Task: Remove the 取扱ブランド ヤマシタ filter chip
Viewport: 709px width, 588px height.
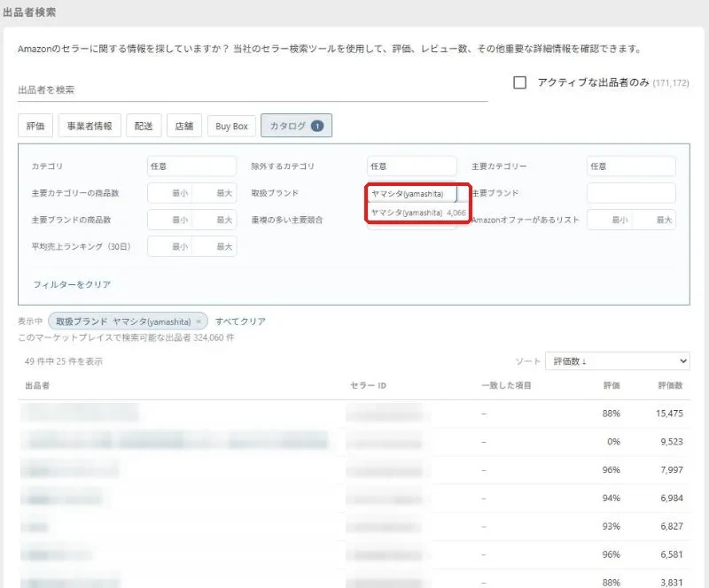Action: coord(198,321)
